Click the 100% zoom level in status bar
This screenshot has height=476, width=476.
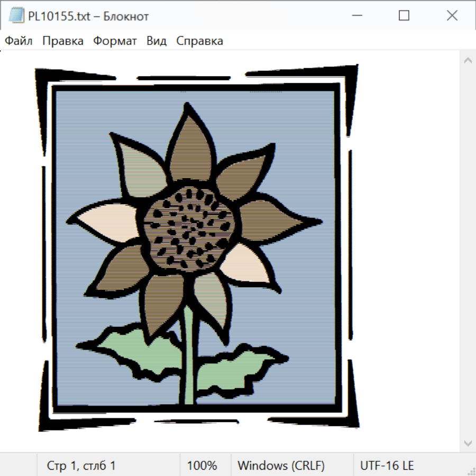202,465
